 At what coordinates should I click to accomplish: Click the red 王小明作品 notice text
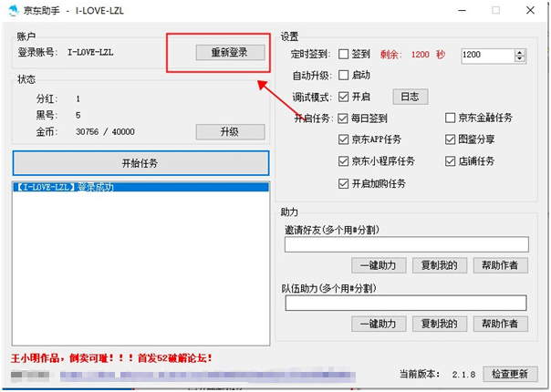tap(111, 358)
